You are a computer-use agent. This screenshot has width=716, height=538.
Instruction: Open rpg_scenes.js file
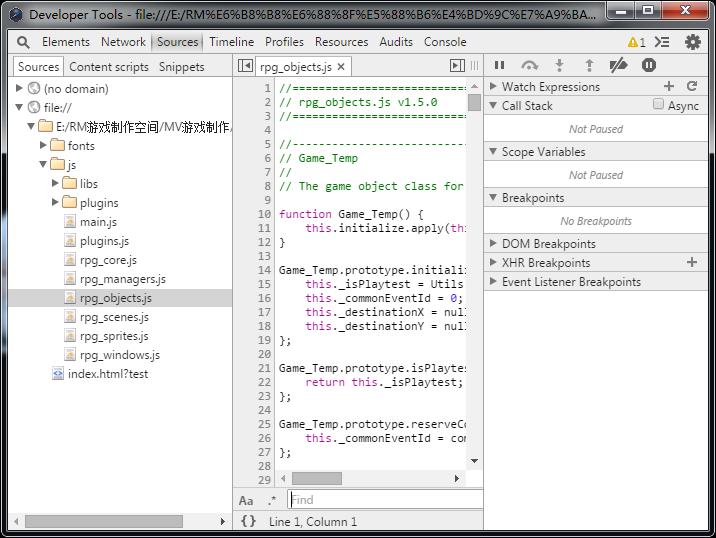click(x=114, y=317)
